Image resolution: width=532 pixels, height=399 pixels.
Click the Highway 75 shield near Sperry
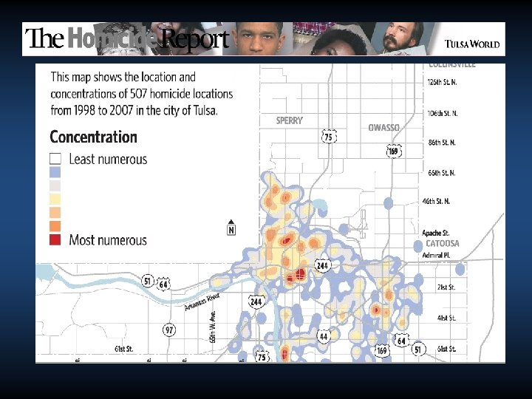[x=328, y=136]
